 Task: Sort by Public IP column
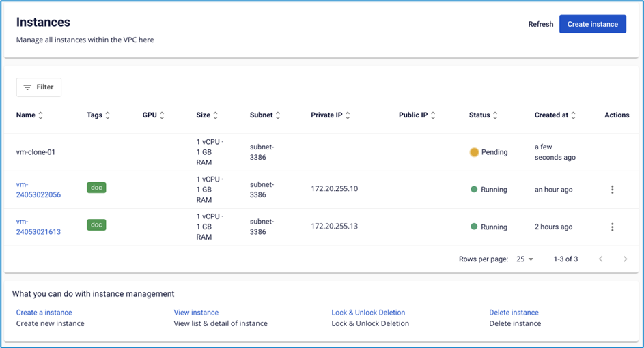pos(433,115)
